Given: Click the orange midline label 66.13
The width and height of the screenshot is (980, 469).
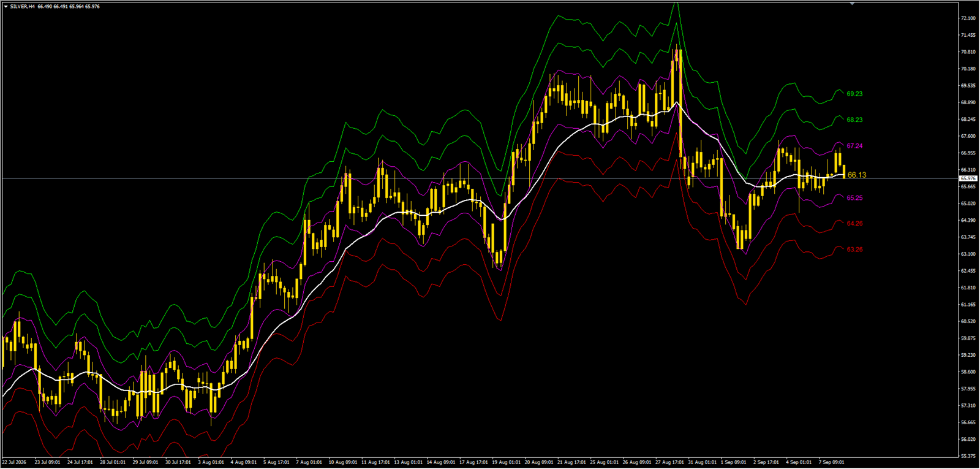Looking at the screenshot, I should [857, 175].
